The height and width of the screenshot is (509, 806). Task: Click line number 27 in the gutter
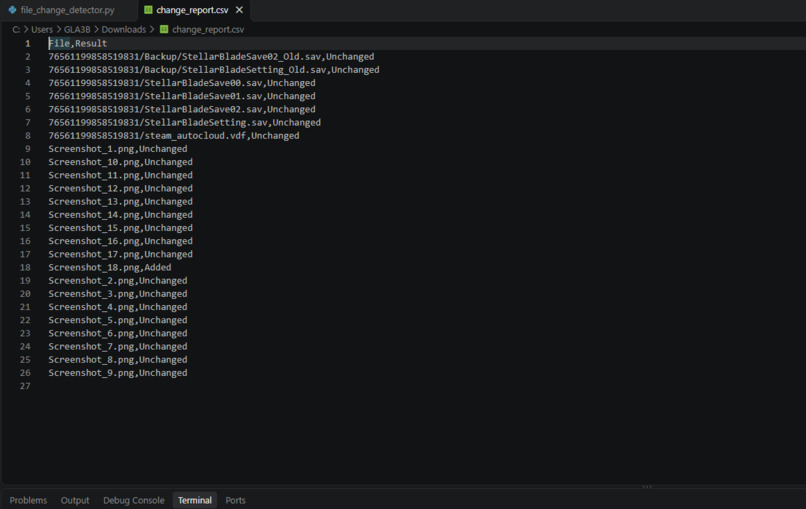point(25,386)
